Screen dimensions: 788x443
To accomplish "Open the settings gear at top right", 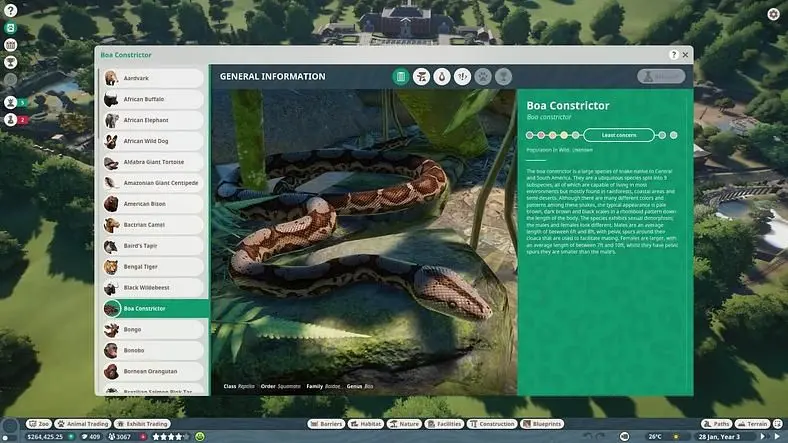I will (773, 14).
